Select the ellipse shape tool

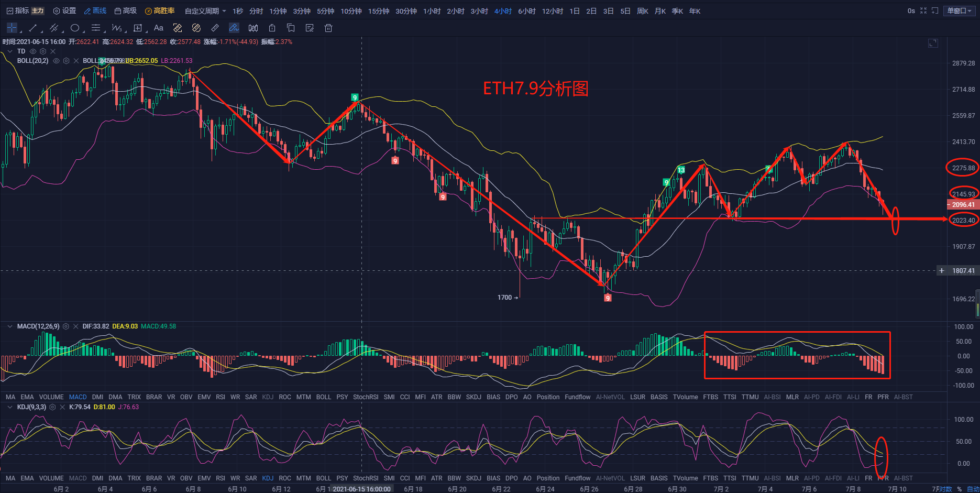tap(75, 28)
